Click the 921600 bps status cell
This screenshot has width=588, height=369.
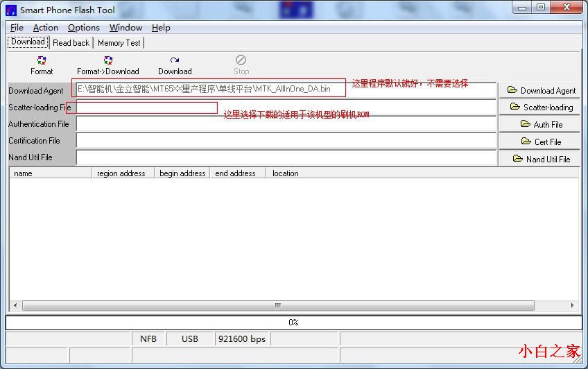(x=242, y=339)
